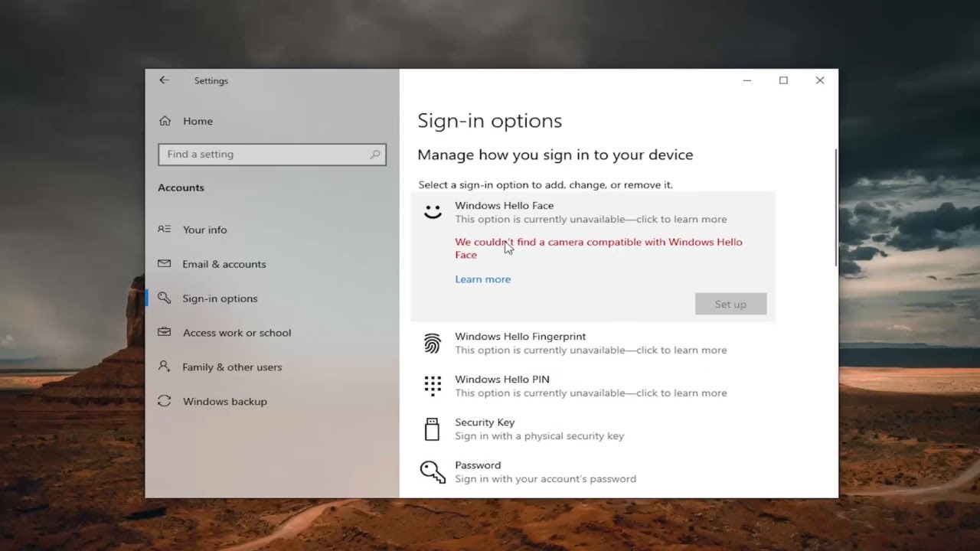Maximize the Settings window
980x551 pixels.
(x=783, y=80)
